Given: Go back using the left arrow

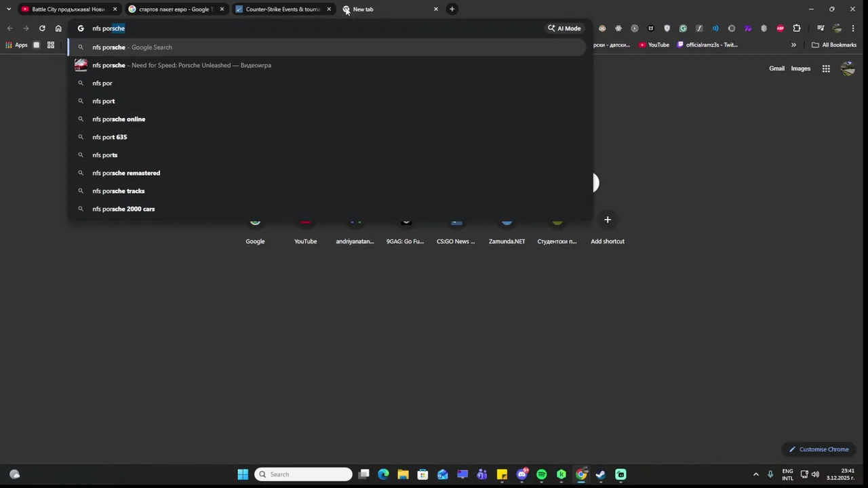Looking at the screenshot, I should pyautogui.click(x=9, y=28).
